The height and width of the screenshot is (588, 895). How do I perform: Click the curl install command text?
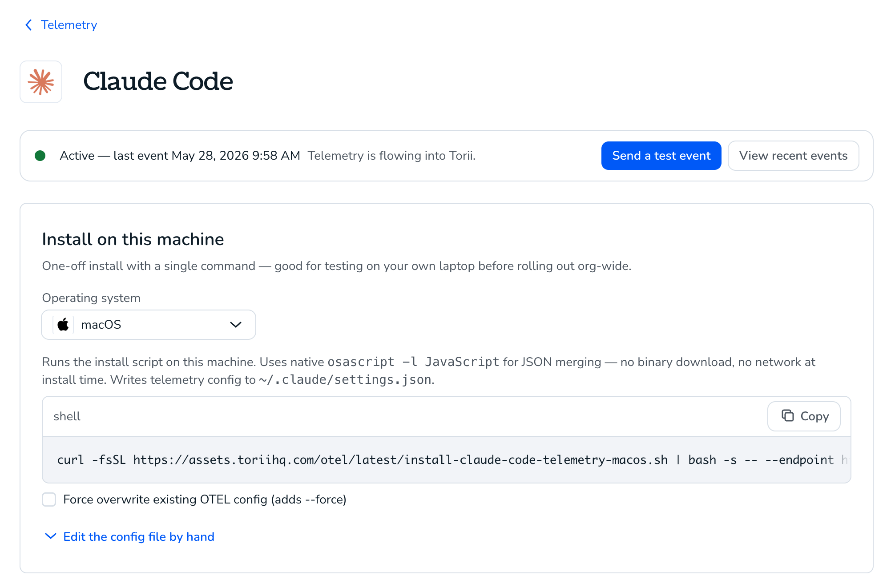coord(447,460)
